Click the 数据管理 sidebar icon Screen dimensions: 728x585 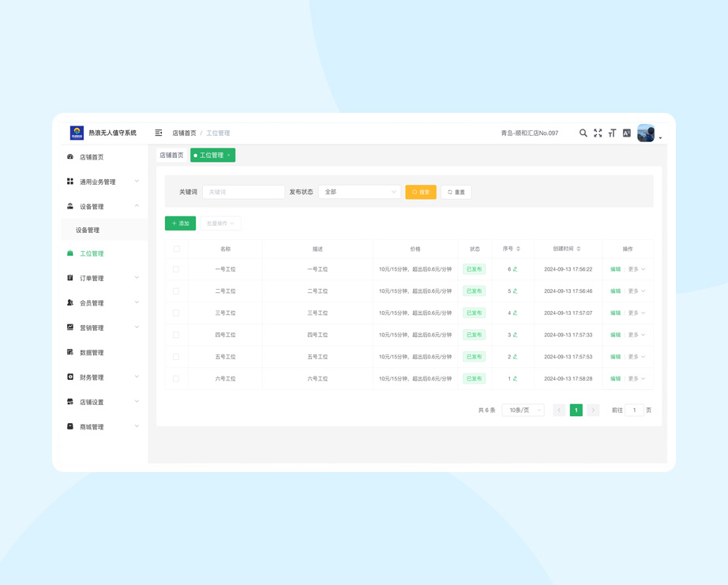click(x=70, y=352)
